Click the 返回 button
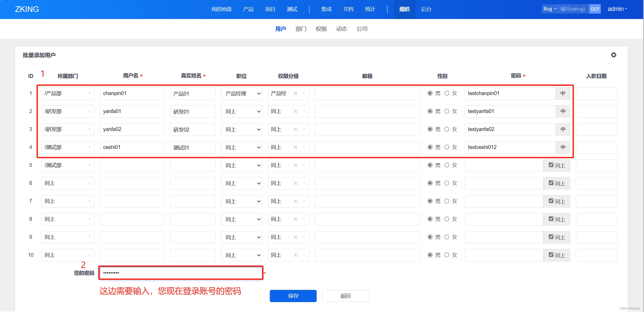Viewport: 644px width, 312px height. click(x=345, y=296)
